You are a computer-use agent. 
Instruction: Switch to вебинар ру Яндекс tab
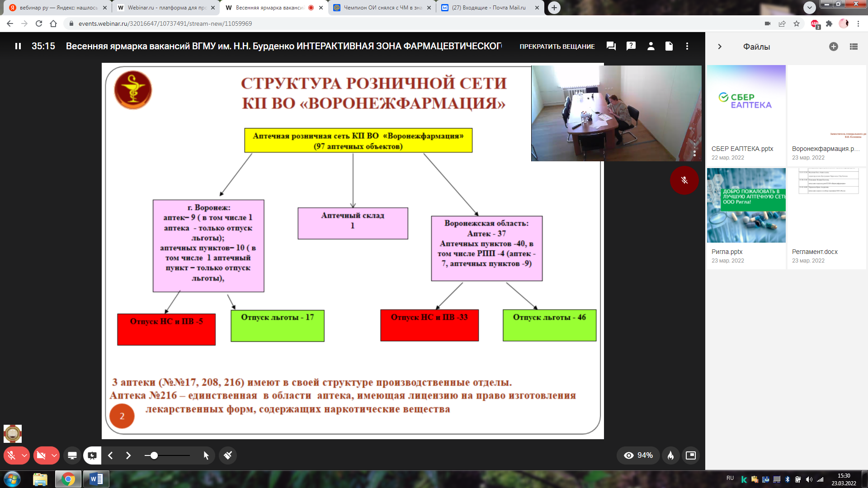pos(59,8)
